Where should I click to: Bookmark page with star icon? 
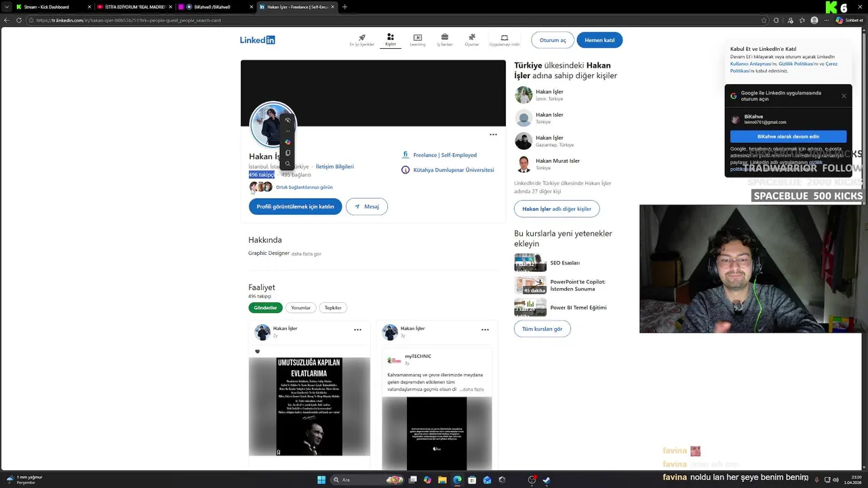pos(764,20)
